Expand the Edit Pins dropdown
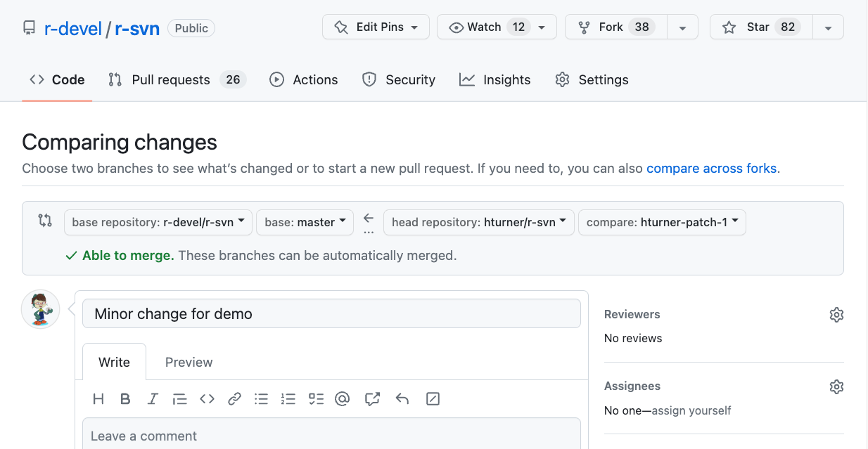This screenshot has width=868, height=449. click(376, 27)
